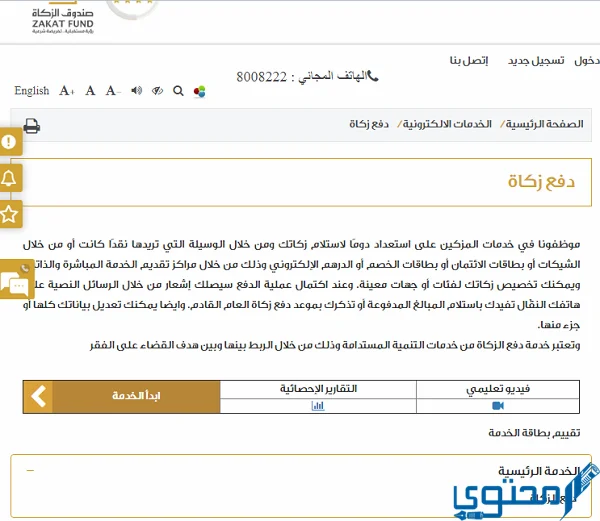This screenshot has height=521, width=600.
Task: Reset font size with normal A
Action: pyautogui.click(x=90, y=91)
